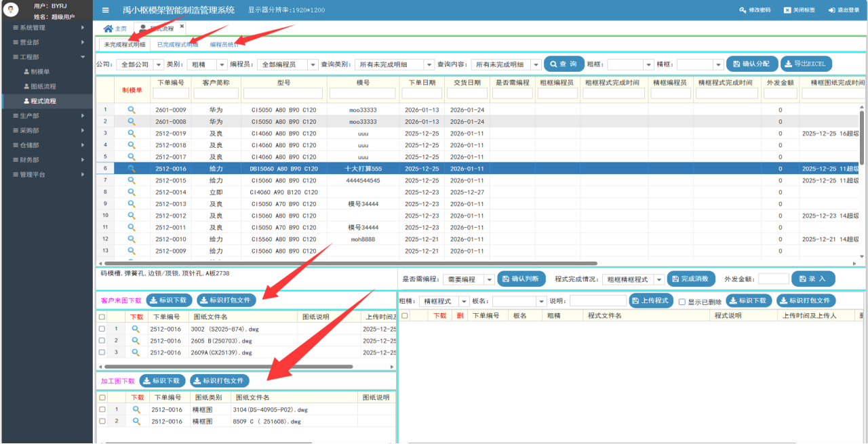Click the 修改密码 key icon

pos(743,10)
